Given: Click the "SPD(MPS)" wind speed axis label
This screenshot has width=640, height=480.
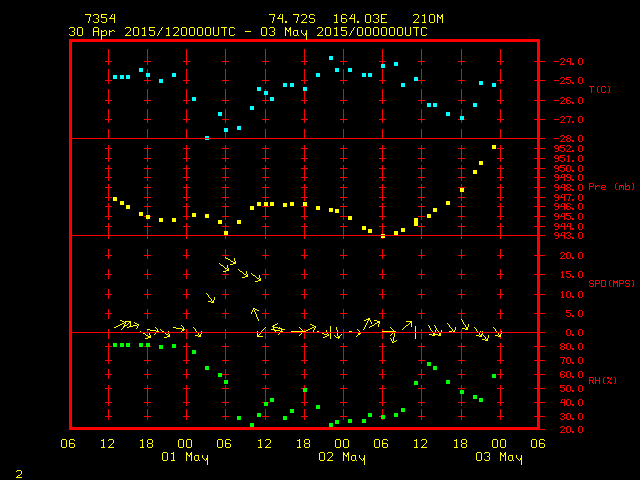Looking at the screenshot, I should (x=611, y=283).
